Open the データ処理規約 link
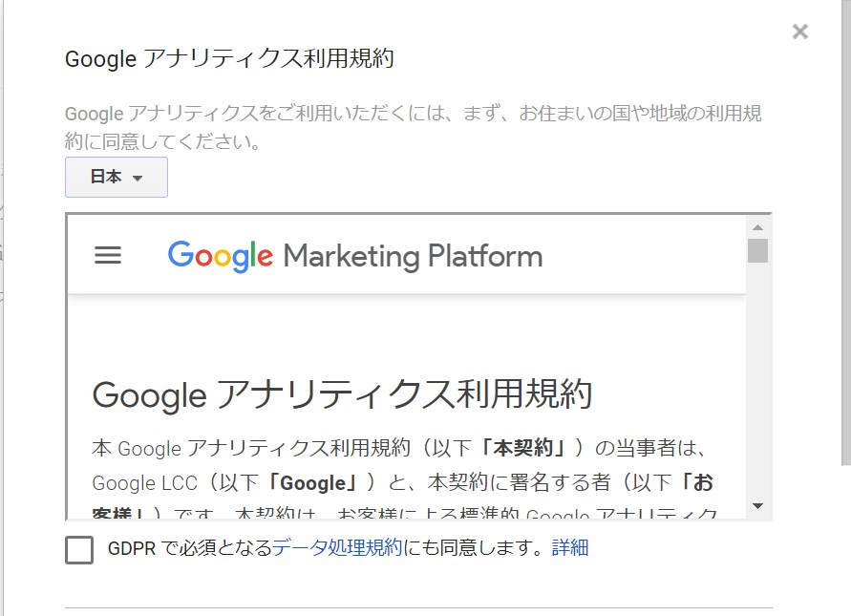This screenshot has height=616, width=851. tap(337, 548)
